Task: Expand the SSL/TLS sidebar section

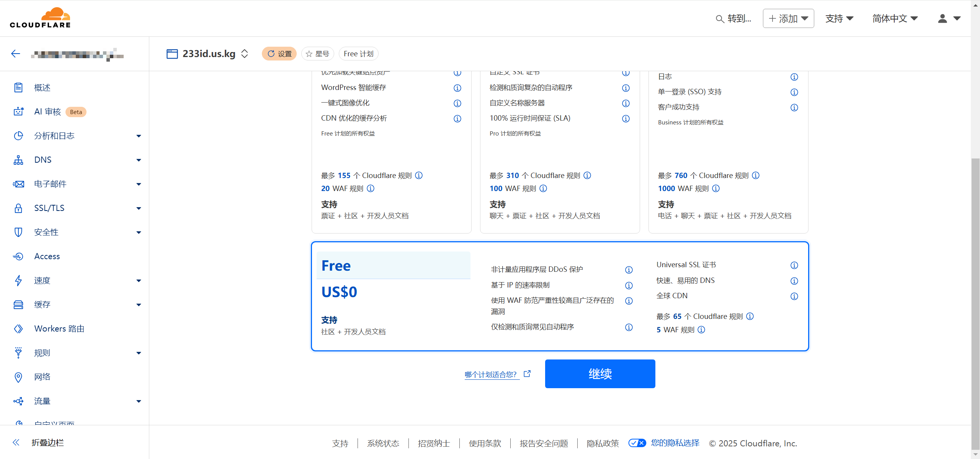Action: tap(139, 208)
